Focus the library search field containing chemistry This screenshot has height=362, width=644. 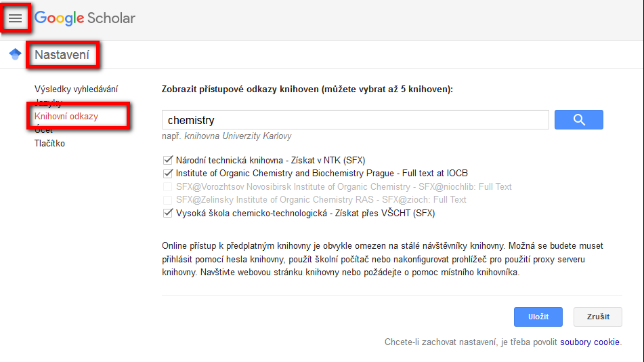coord(356,120)
